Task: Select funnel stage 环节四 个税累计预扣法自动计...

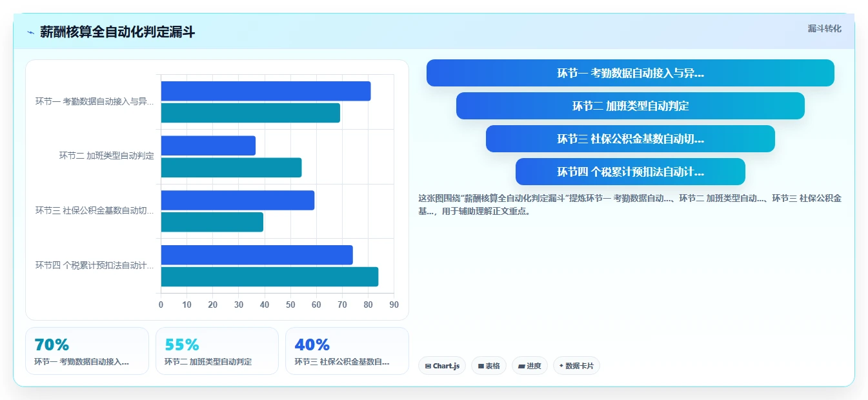Action: [630, 172]
